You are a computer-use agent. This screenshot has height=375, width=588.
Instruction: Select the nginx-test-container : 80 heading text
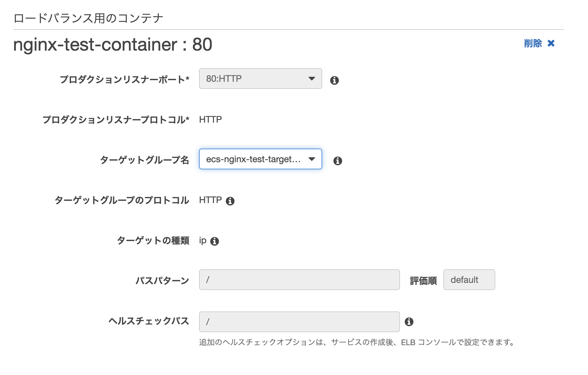coord(113,44)
